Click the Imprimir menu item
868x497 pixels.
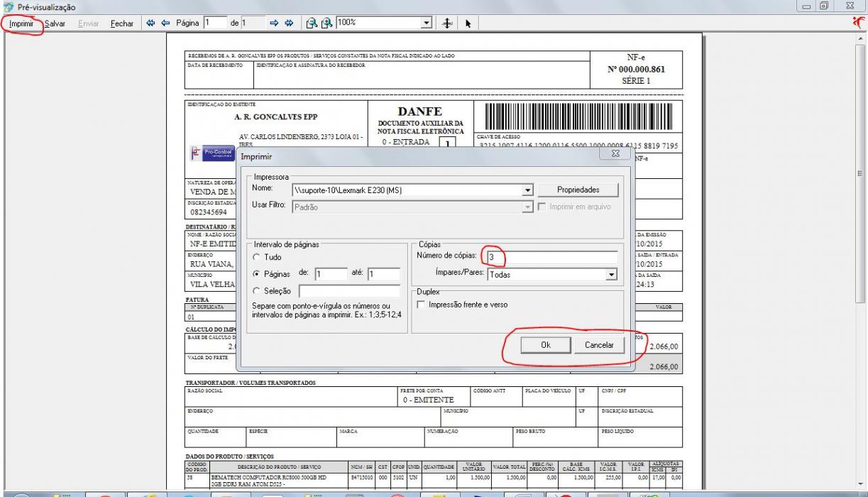21,23
